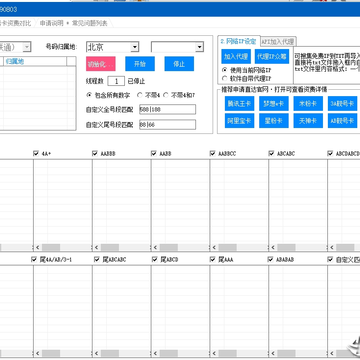Open 申请说明 常见问题列表 tab
360x360 pixels.
(73, 23)
